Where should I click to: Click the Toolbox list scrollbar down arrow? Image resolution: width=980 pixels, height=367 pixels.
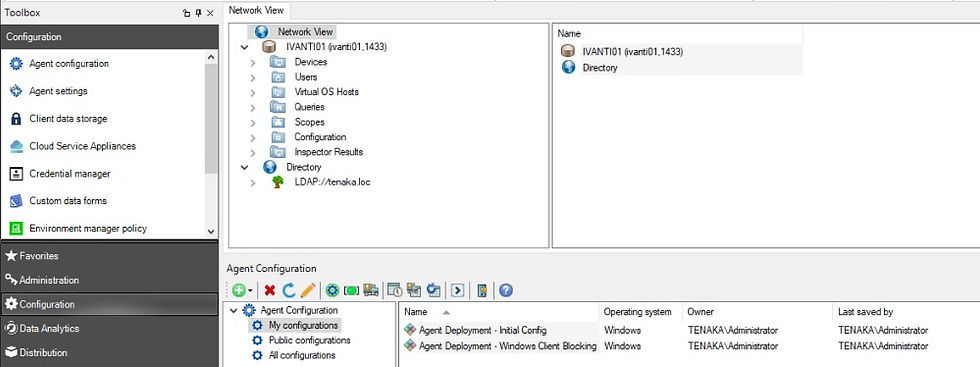coord(211,231)
